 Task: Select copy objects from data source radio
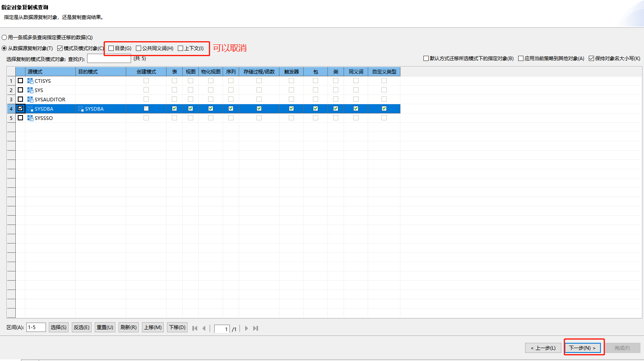[4, 48]
